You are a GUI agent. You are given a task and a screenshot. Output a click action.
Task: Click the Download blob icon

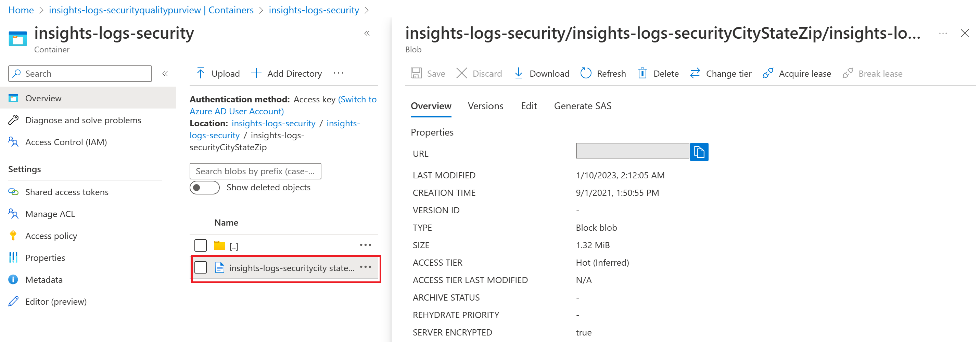tap(518, 73)
